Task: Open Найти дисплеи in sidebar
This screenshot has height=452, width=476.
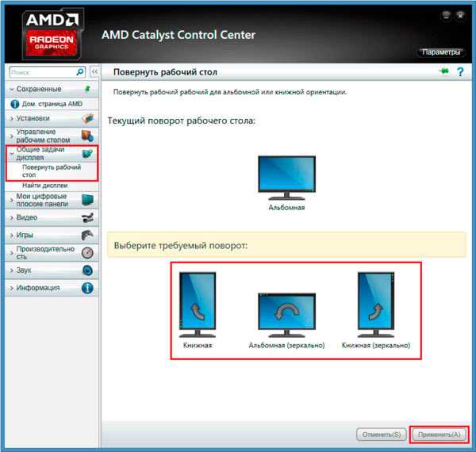Action: coord(44,185)
